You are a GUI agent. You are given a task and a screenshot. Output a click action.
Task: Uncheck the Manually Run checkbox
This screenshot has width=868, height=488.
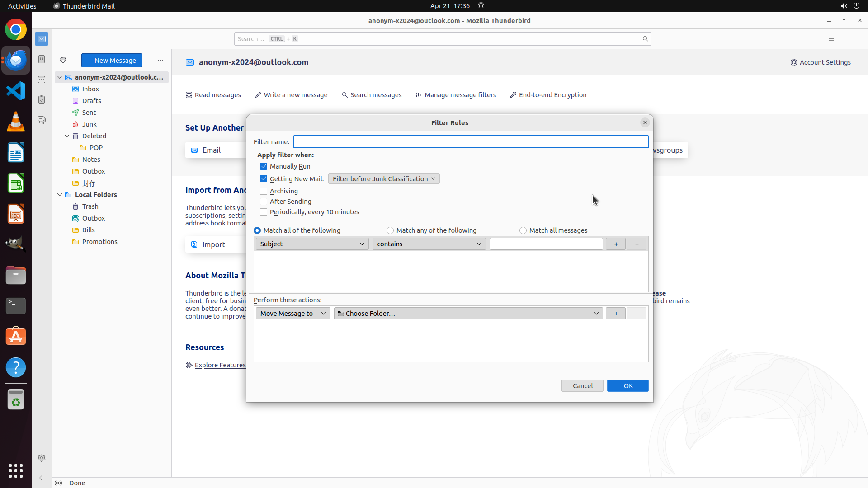tap(264, 166)
